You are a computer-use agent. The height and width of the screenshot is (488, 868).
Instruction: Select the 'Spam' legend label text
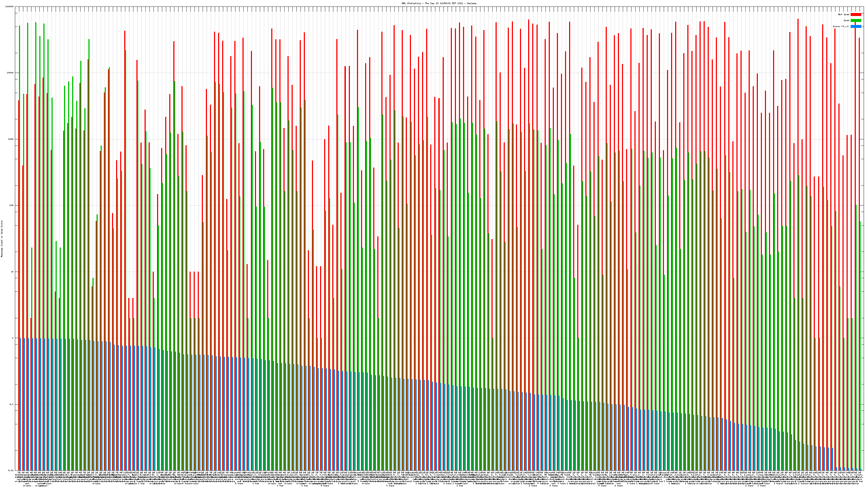(846, 21)
